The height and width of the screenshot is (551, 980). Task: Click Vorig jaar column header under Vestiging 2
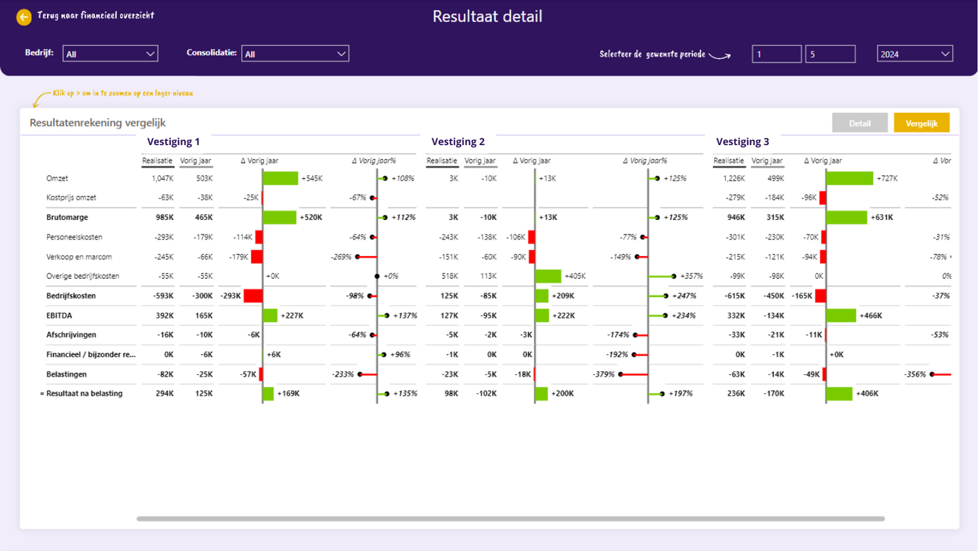coord(480,161)
